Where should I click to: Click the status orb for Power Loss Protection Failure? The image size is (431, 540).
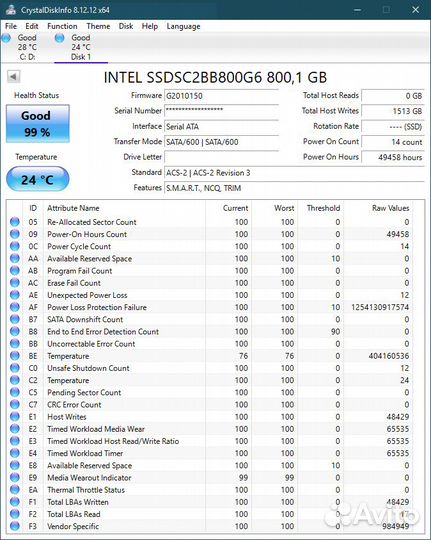coord(14,307)
